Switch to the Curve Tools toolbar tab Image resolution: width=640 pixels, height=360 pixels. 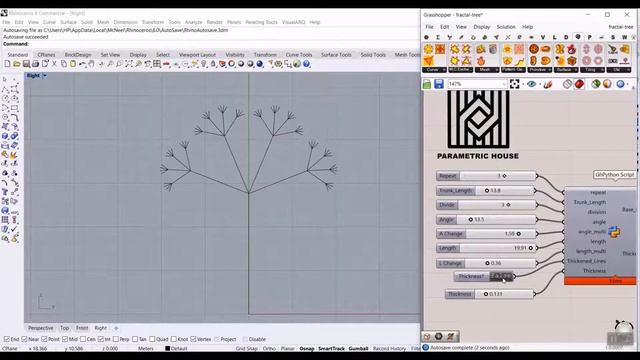[x=299, y=55]
